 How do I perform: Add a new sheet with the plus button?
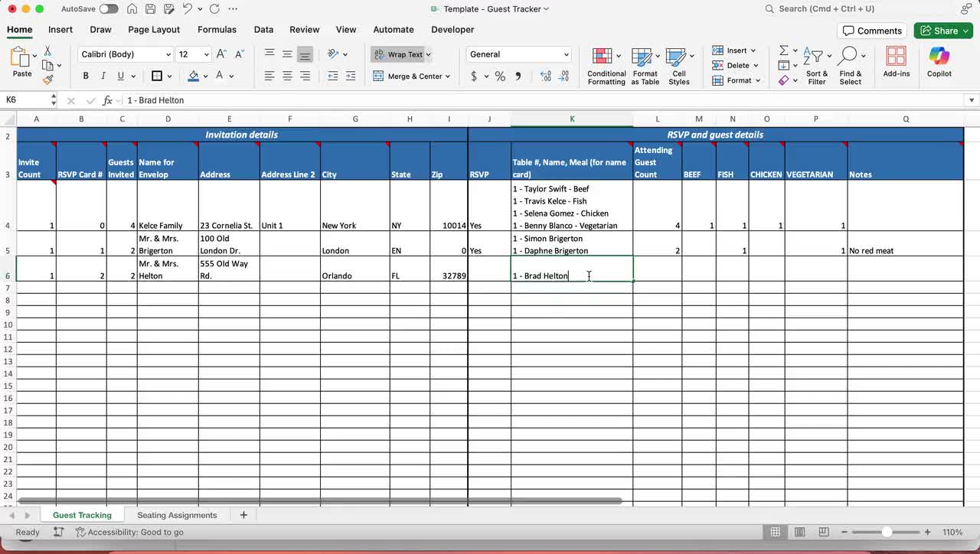[x=243, y=515]
